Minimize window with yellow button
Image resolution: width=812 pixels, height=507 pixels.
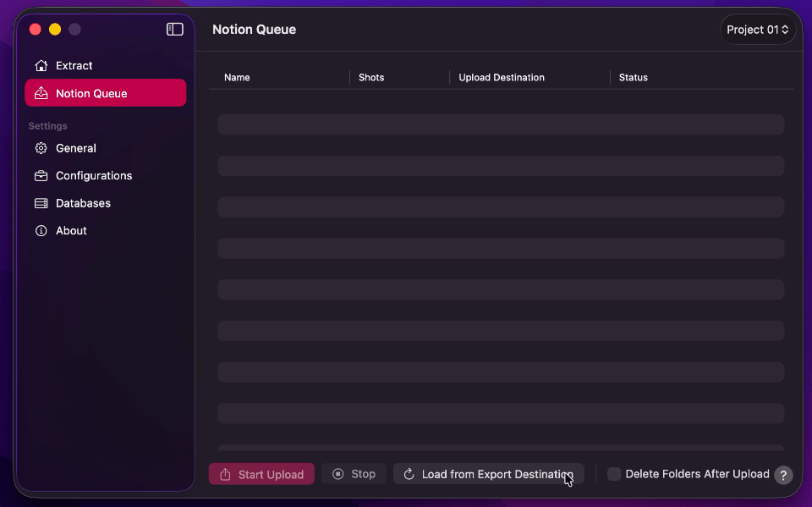click(x=55, y=30)
